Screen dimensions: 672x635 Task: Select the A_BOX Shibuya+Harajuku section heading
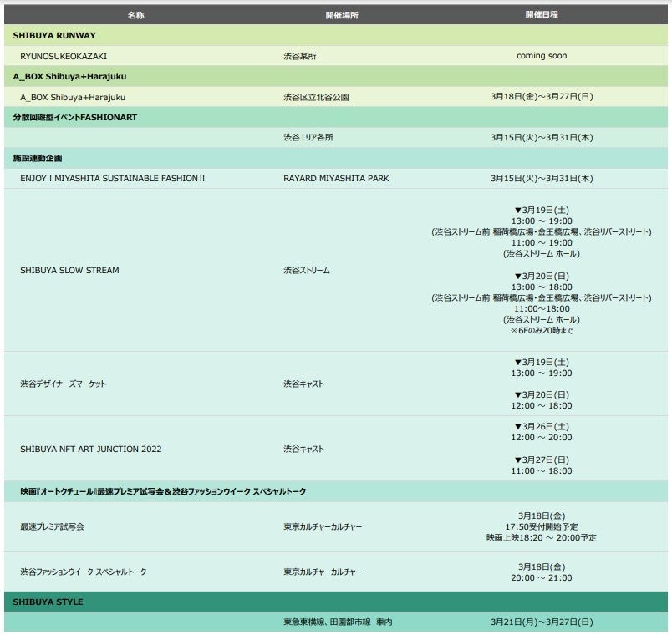(x=70, y=77)
